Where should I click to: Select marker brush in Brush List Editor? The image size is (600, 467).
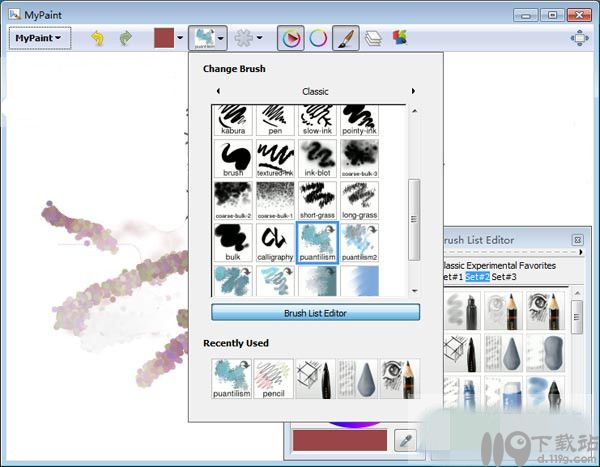462,311
